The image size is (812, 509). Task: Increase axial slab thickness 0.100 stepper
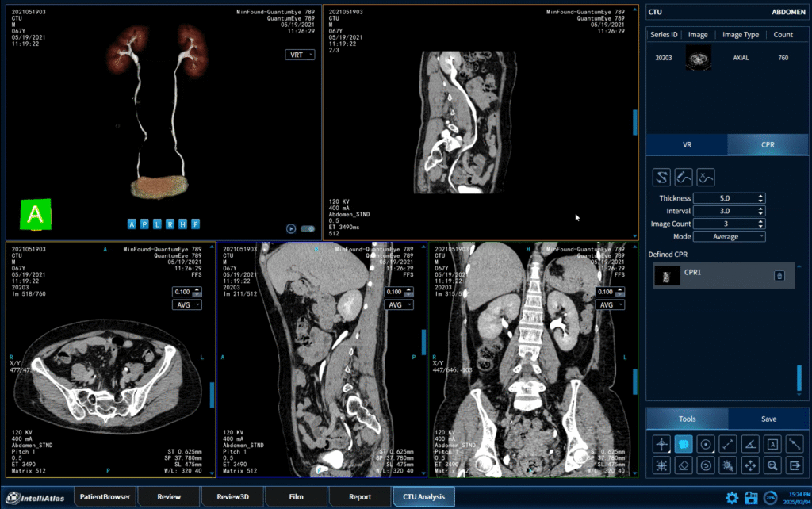197,289
